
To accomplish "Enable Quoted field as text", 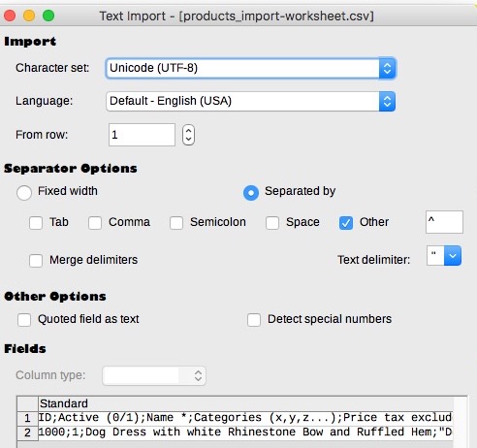I will 24,320.
